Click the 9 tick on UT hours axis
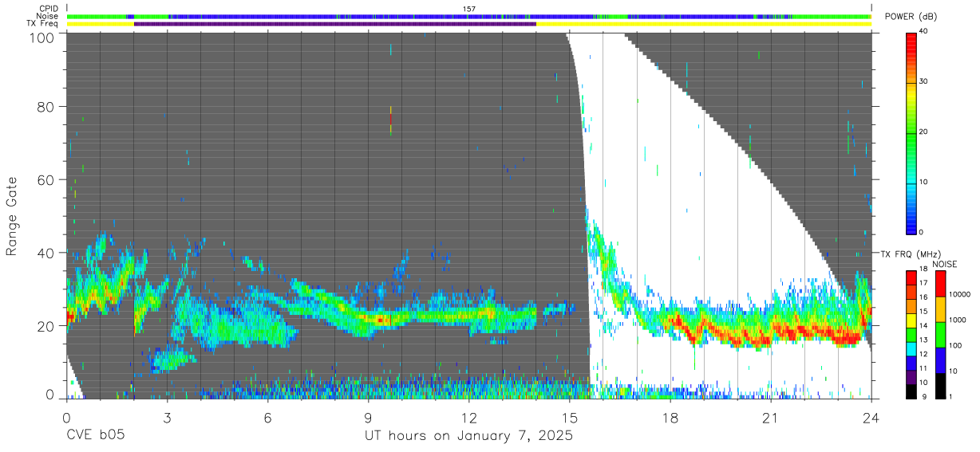The image size is (980, 452). (x=369, y=417)
